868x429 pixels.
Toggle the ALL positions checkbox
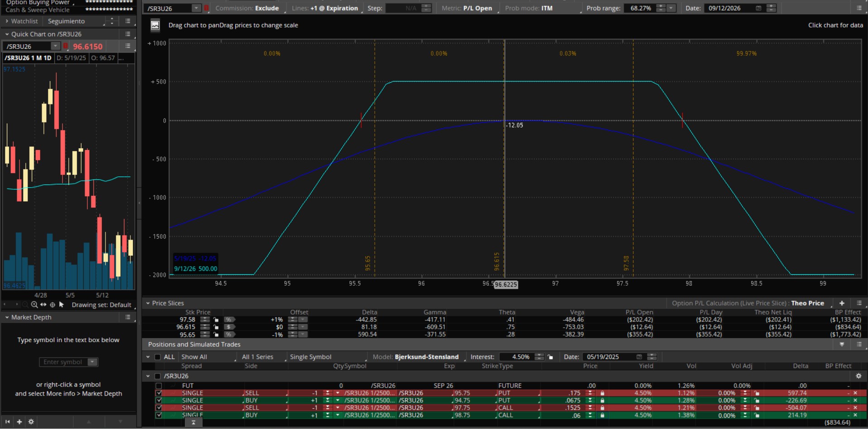157,357
